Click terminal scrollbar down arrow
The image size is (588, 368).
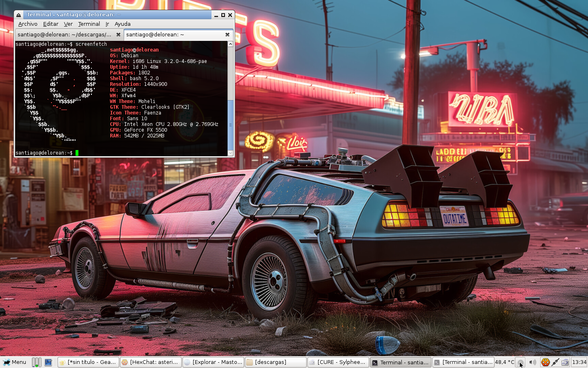click(x=230, y=153)
